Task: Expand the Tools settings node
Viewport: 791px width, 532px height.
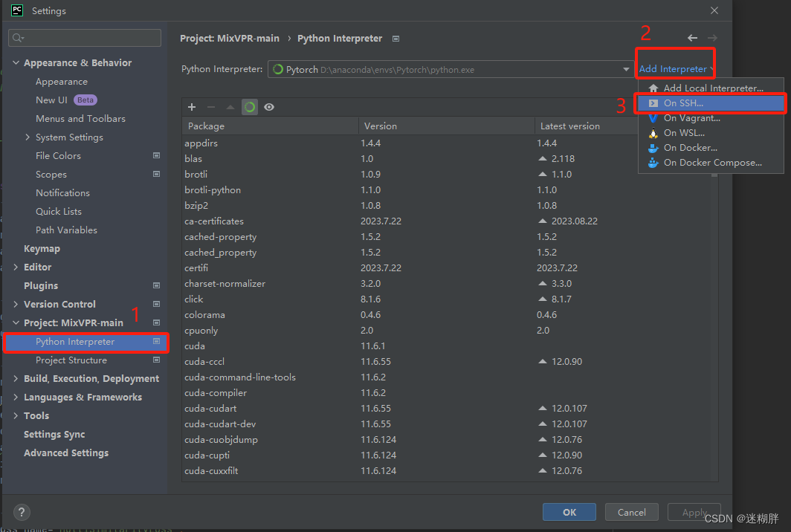Action: click(x=16, y=415)
